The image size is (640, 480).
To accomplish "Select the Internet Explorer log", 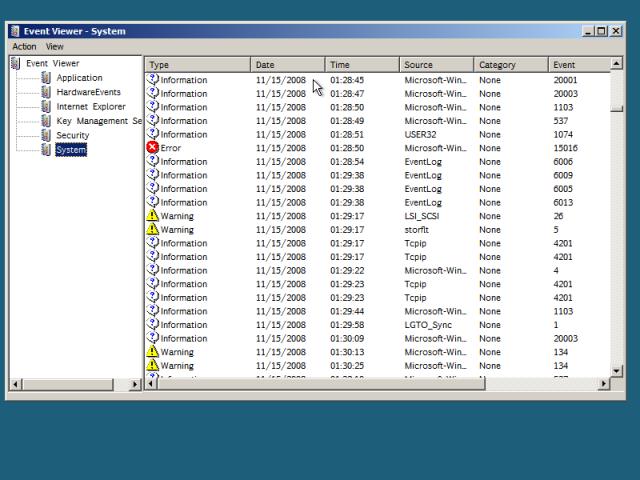I will pos(91,107).
